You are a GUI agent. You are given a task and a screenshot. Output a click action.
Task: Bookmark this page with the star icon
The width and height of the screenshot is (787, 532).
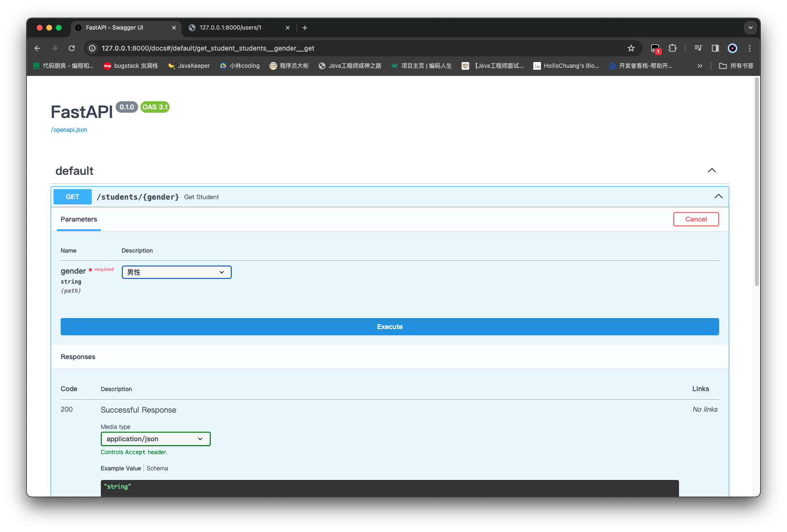pos(631,48)
